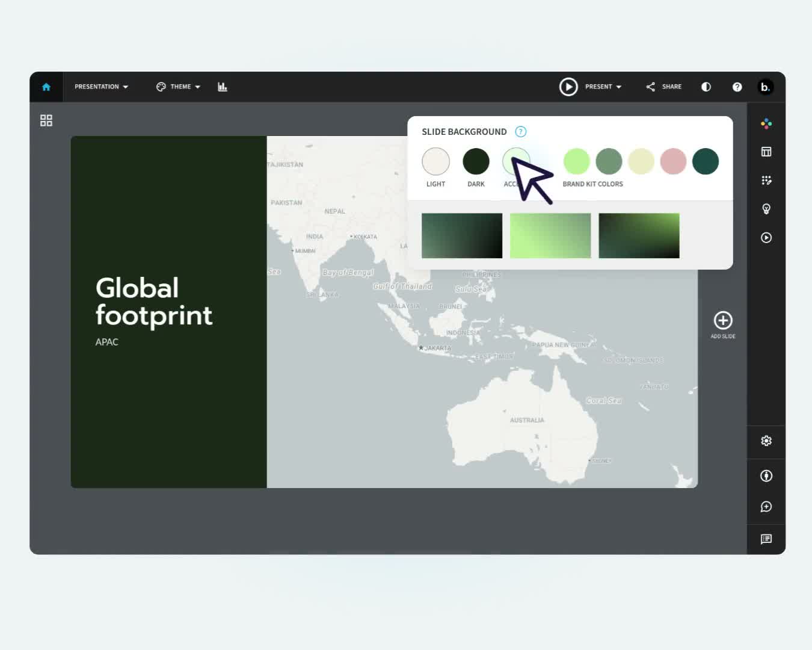Share the presentation
This screenshot has height=650, width=812.
pos(663,87)
